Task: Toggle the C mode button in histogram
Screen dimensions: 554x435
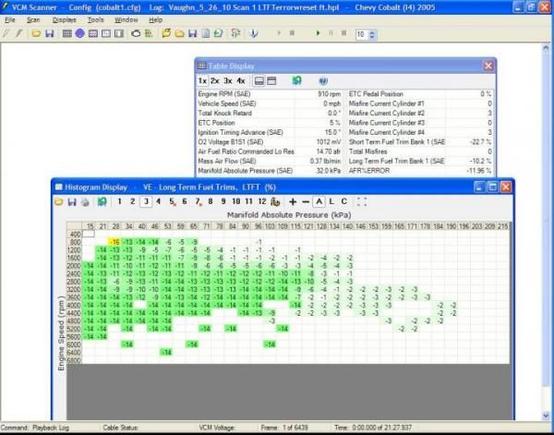Action: (x=344, y=202)
